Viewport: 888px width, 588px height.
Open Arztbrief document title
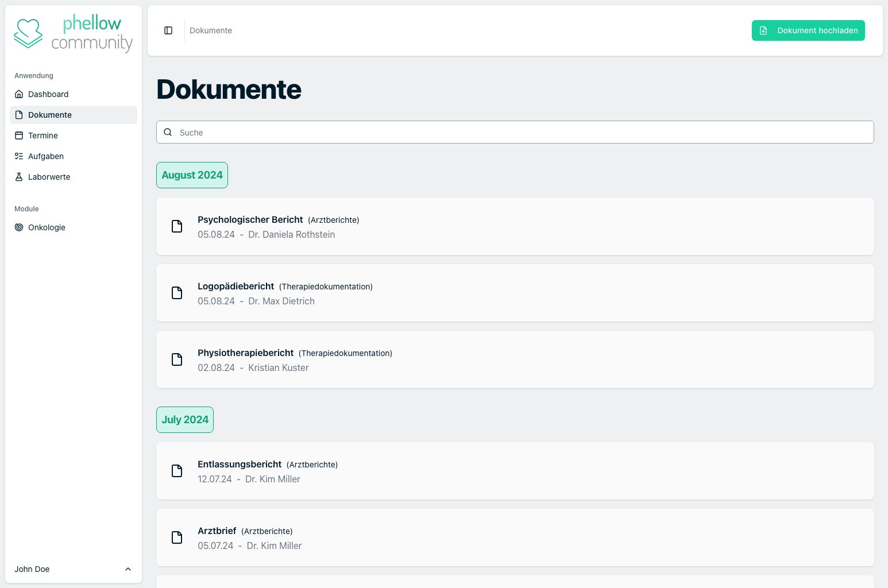[x=217, y=531]
